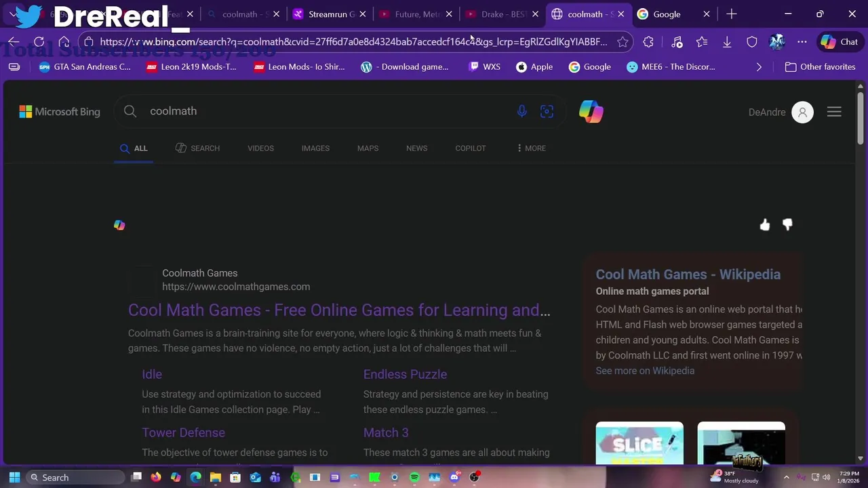Click Cool Math Games - Wikipedia heading
Image resolution: width=868 pixels, height=488 pixels.
point(688,274)
